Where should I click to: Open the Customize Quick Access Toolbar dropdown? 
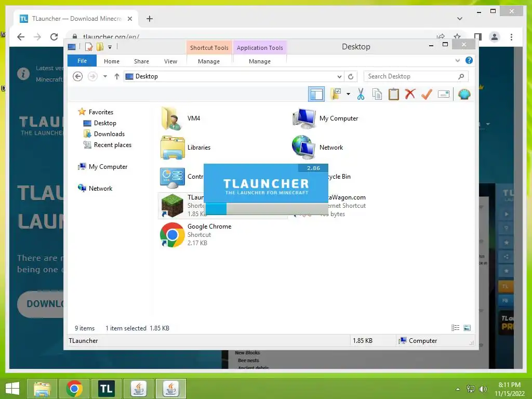[x=110, y=47]
